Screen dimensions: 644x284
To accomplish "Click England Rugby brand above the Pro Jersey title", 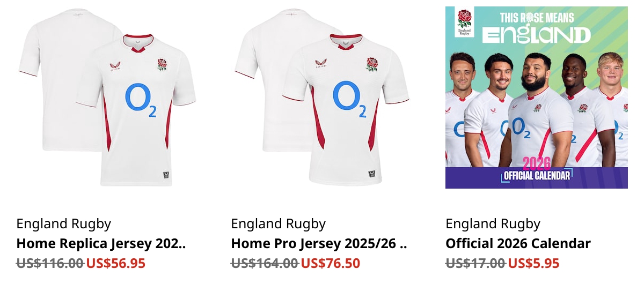I will [279, 224].
